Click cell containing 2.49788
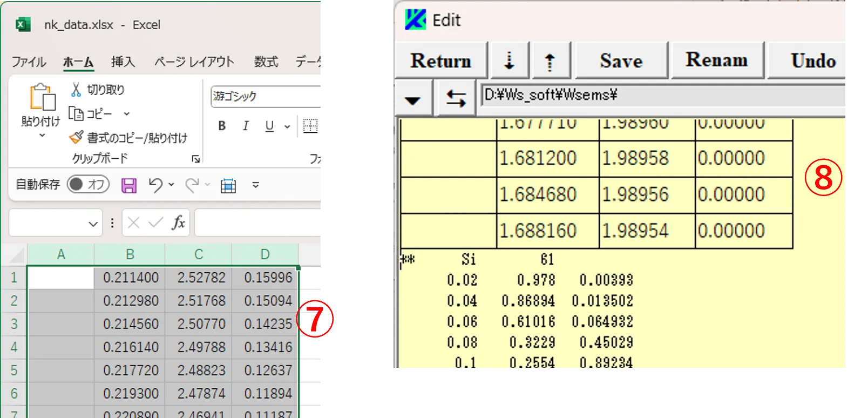Image resolution: width=868 pixels, height=418 pixels. (199, 347)
